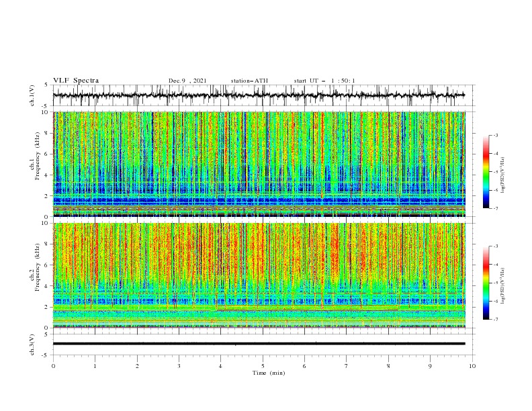Click the ch.1 spectrogram color scale bar
Screen dimensions: 532x411
(x=486, y=172)
